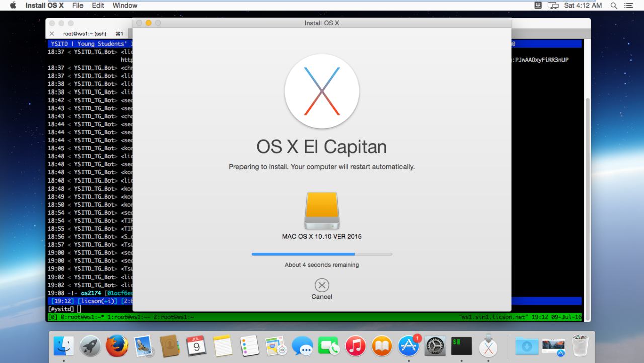Open the Edit menu
The height and width of the screenshot is (363, 644).
point(98,5)
